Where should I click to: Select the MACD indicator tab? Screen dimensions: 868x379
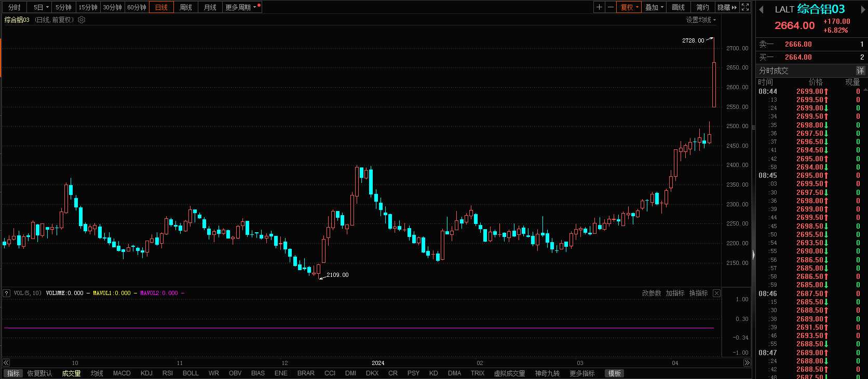tap(122, 373)
